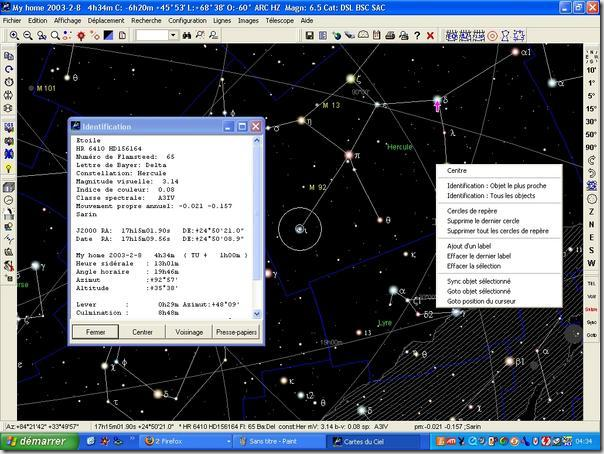Choose Goto objet sélectionné in context menu
The image size is (604, 454).
coord(479,291)
